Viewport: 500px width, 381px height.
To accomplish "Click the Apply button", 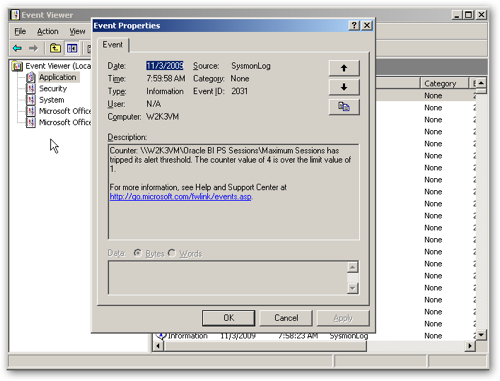I will click(x=343, y=318).
